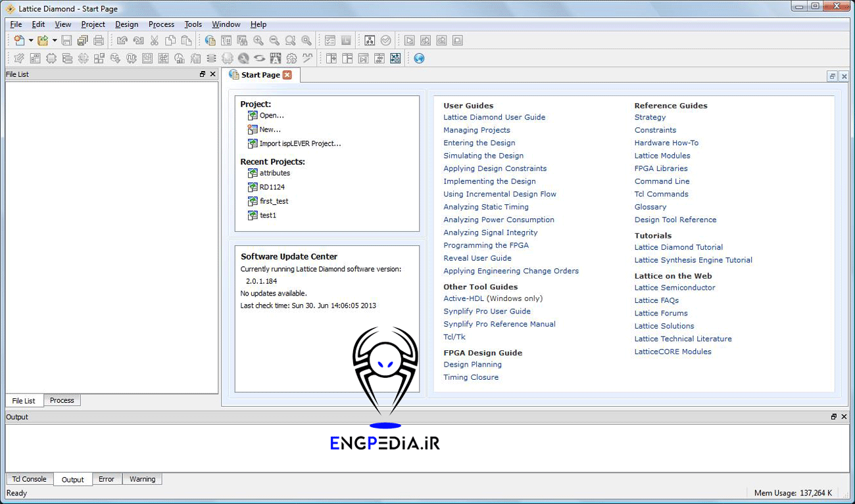The height and width of the screenshot is (504, 855).
Task: Expand the Open dropdown arrow in toolbar
Action: [x=55, y=41]
